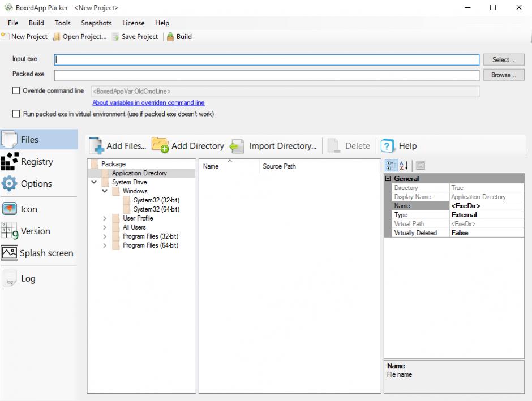Image resolution: width=532 pixels, height=401 pixels.
Task: Open the License menu
Action: click(134, 23)
